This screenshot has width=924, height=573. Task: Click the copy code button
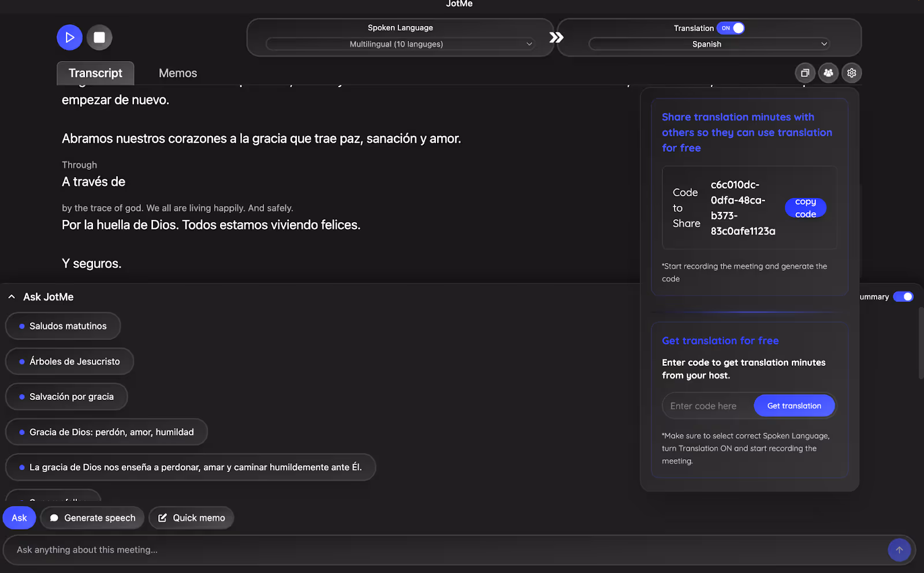806,208
